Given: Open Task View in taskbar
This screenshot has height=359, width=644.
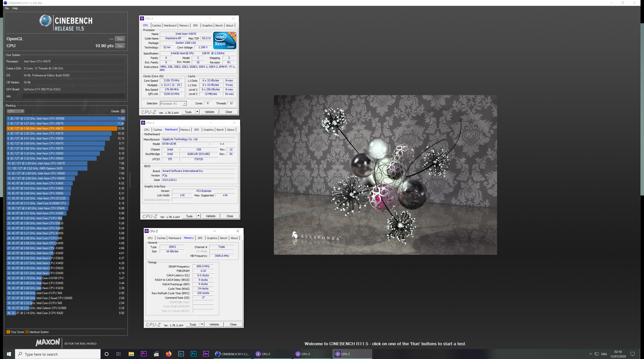Looking at the screenshot, I should 119,354.
